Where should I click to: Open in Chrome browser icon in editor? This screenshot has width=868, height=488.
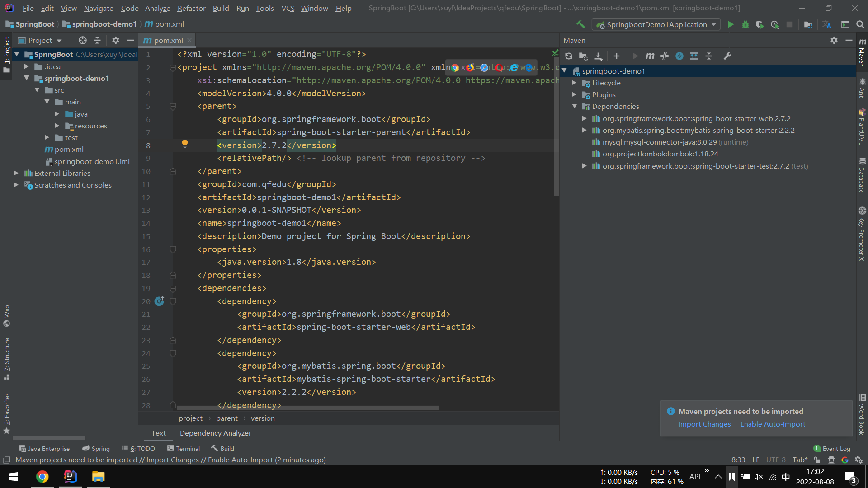pyautogui.click(x=455, y=67)
